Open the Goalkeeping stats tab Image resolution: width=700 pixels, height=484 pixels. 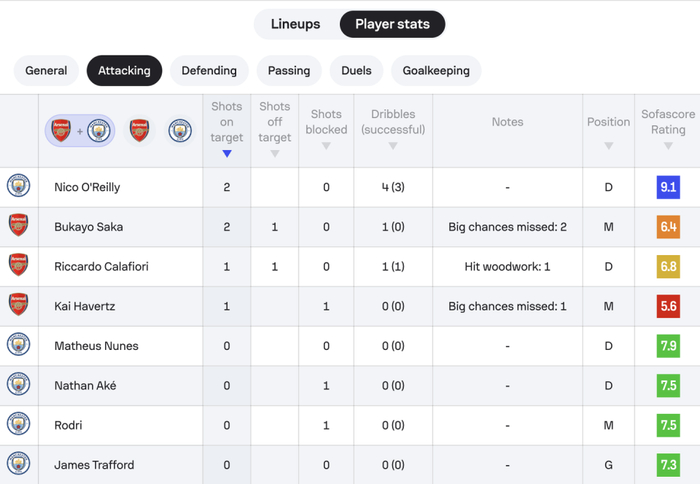436,71
